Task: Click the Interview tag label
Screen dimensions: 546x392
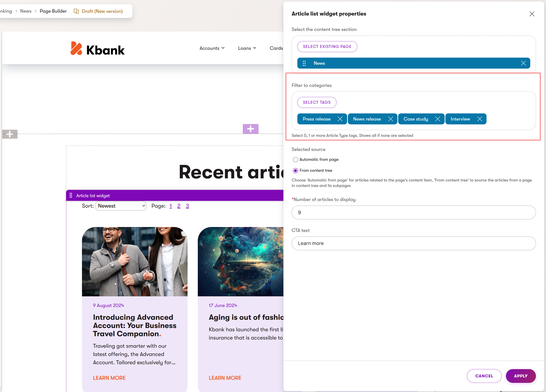Action: (x=460, y=119)
